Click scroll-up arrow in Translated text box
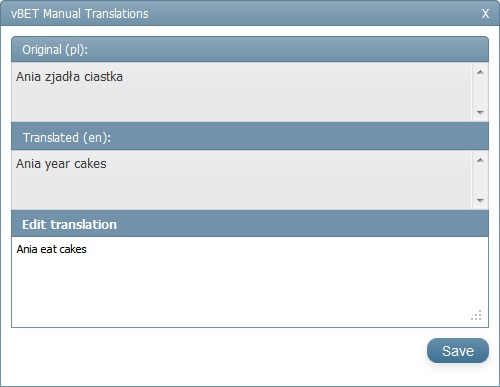This screenshot has width=500, height=387. pyautogui.click(x=480, y=160)
